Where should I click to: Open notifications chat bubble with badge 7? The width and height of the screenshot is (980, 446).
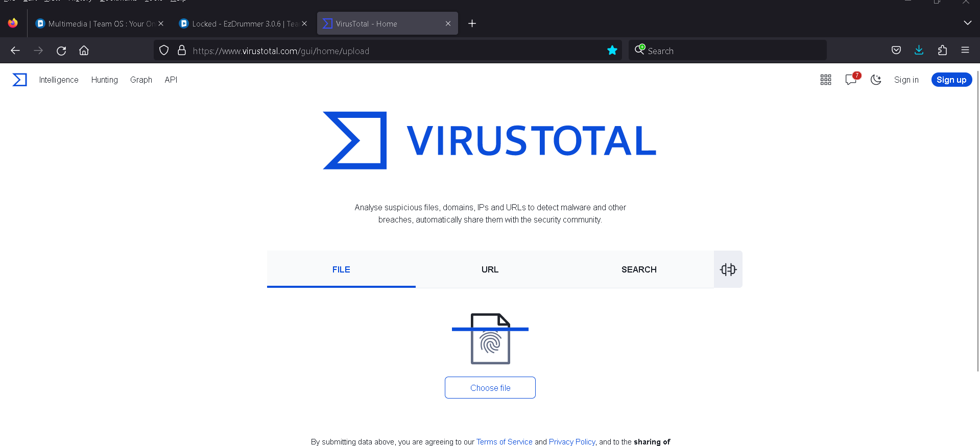851,79
